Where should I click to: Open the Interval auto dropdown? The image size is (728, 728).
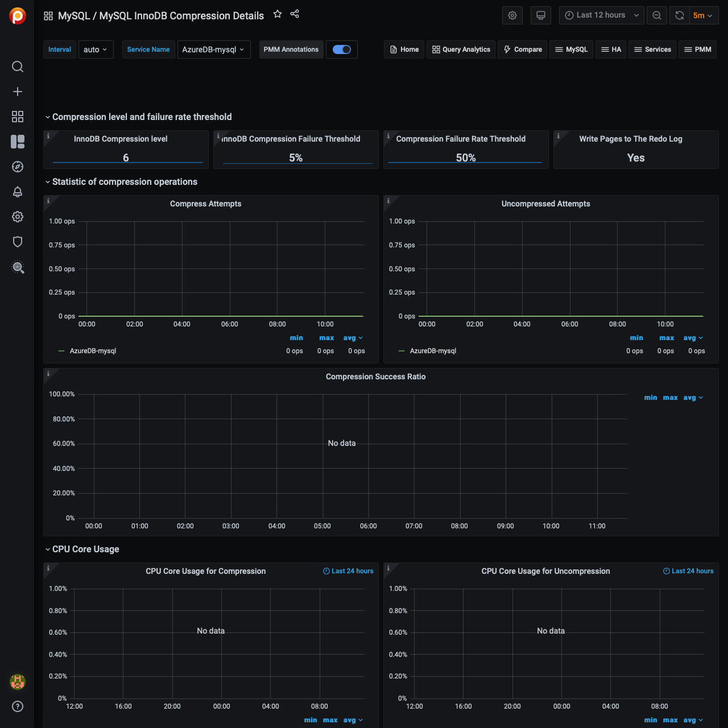[96, 49]
